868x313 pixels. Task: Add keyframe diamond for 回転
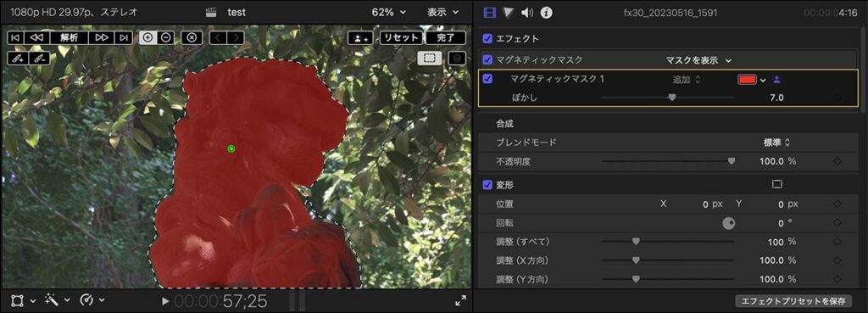tap(837, 223)
